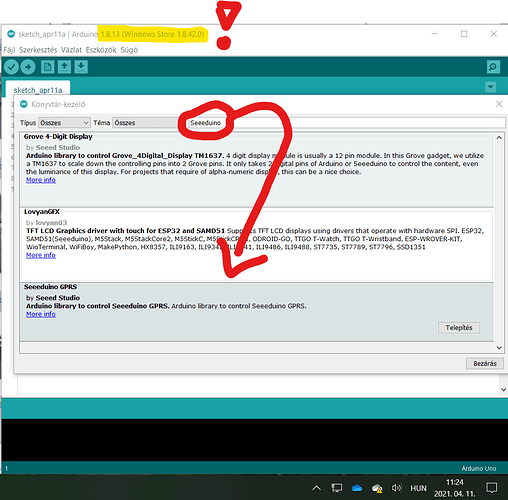The height and width of the screenshot is (500, 508).
Task: Click 'by Seeed Studio' under Grove 4-Digit Display
Action: pyautogui.click(x=53, y=147)
